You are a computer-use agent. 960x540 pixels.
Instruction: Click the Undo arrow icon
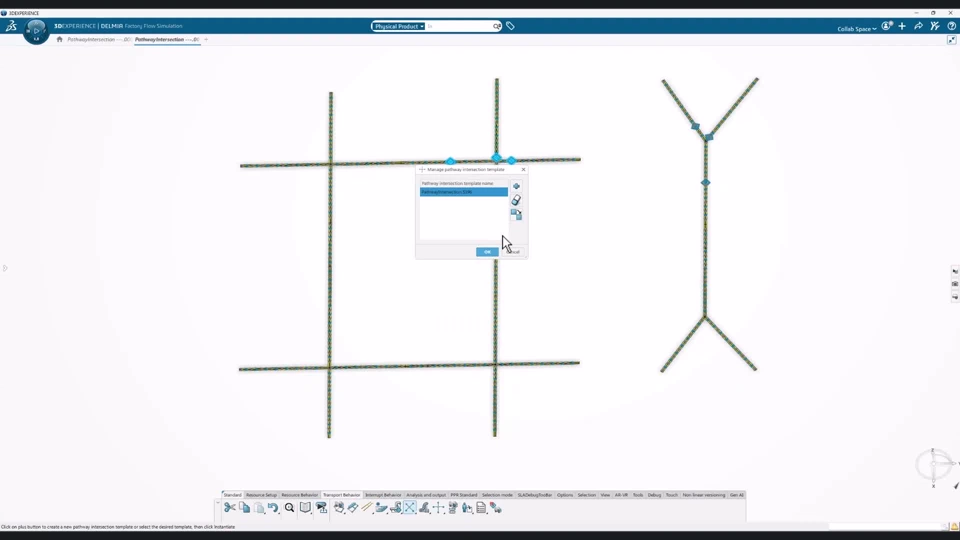pos(273,508)
